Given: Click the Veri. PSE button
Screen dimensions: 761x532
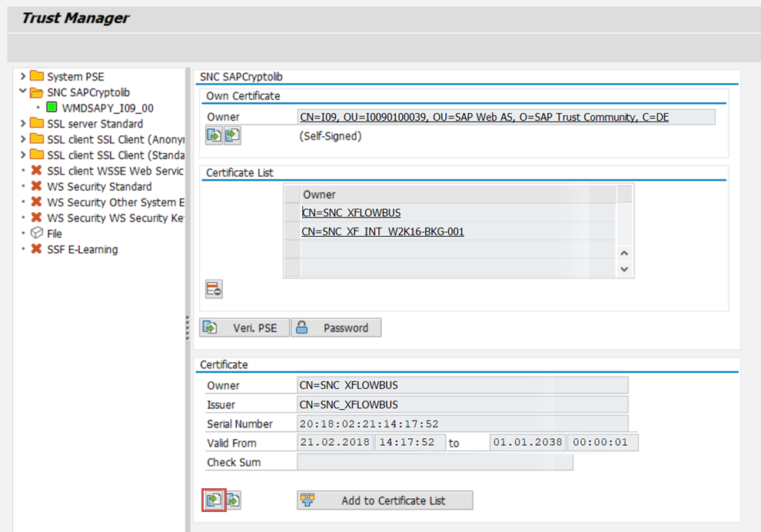Looking at the screenshot, I should click(x=244, y=328).
